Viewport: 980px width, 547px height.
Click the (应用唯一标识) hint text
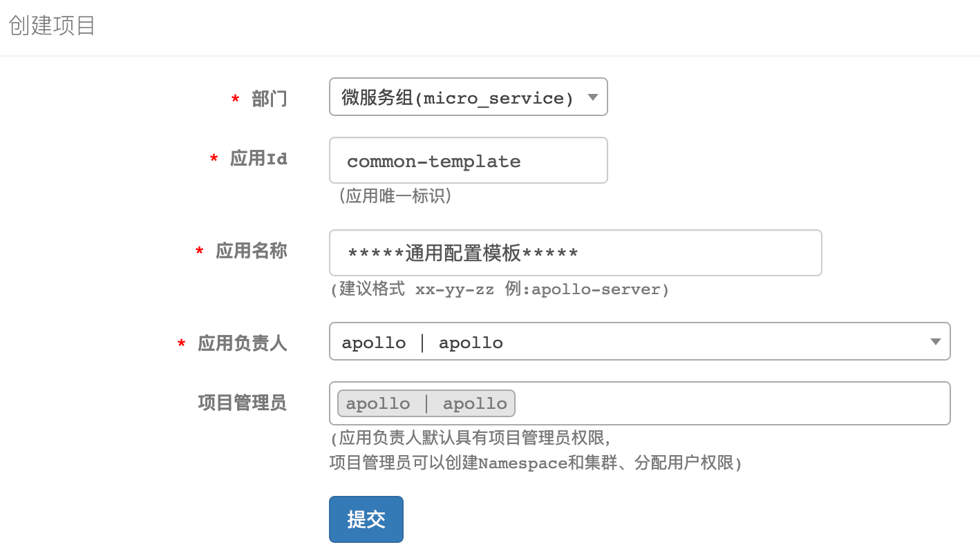(395, 197)
